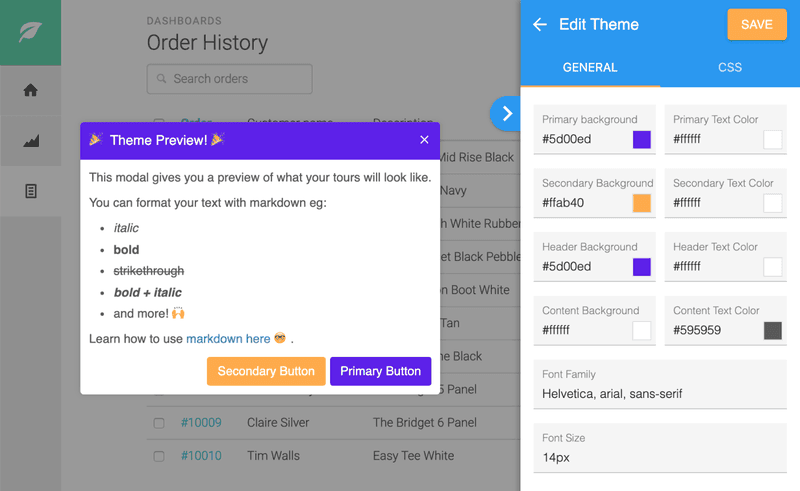Click the search magnifier icon
Viewport: 800px width, 491px height.
tap(161, 79)
